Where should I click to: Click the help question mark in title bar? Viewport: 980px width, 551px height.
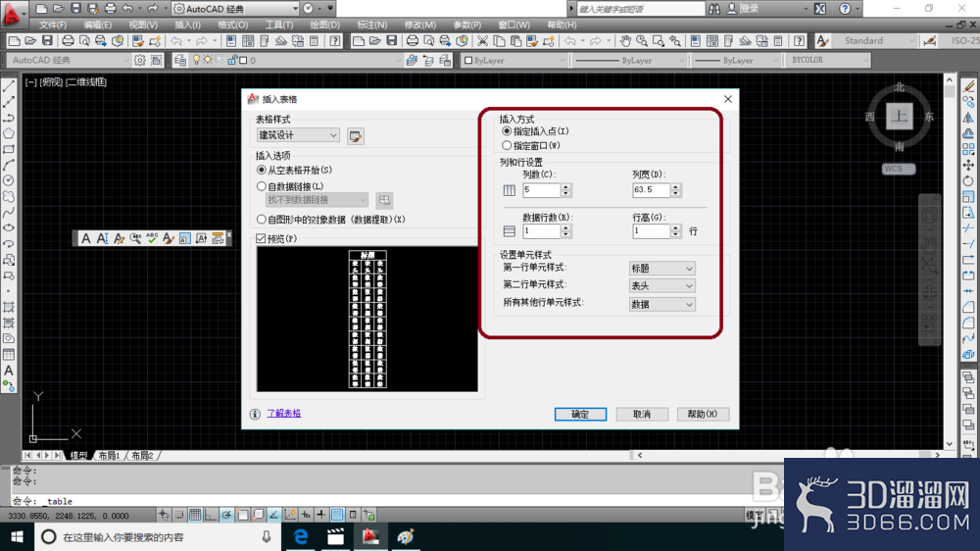[845, 9]
